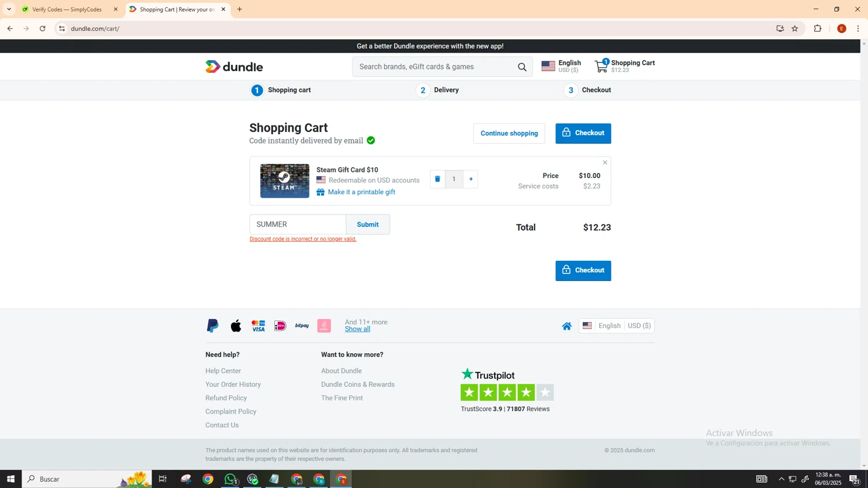
Task: Open the Refund Policy link
Action: tap(226, 398)
